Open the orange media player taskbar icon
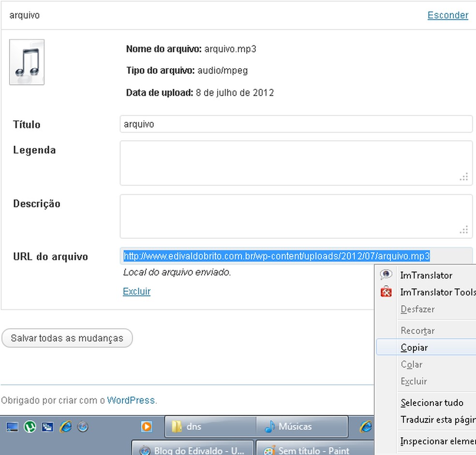Image resolution: width=476 pixels, height=455 pixels. [x=147, y=427]
